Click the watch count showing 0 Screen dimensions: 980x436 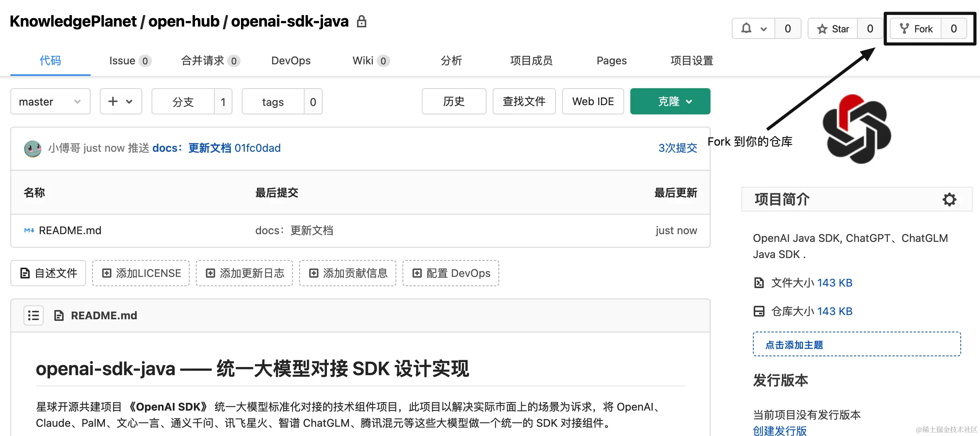pos(788,29)
